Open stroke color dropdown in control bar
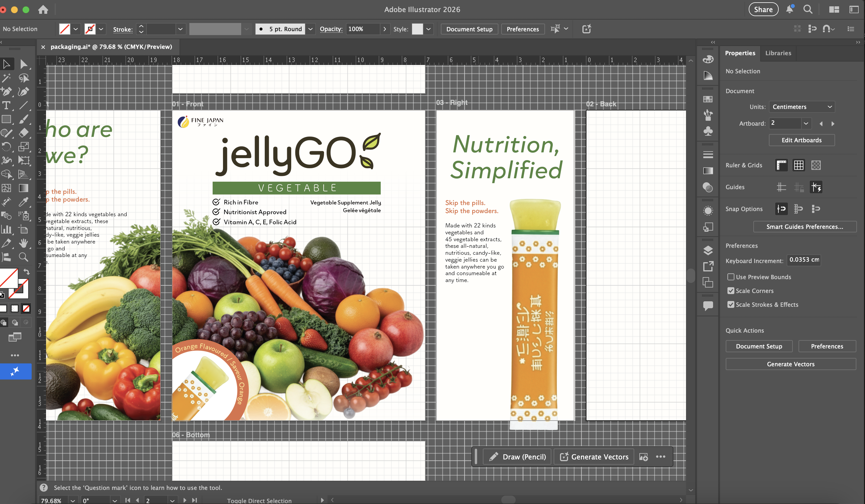Viewport: 865px width, 504px height. pyautogui.click(x=101, y=29)
